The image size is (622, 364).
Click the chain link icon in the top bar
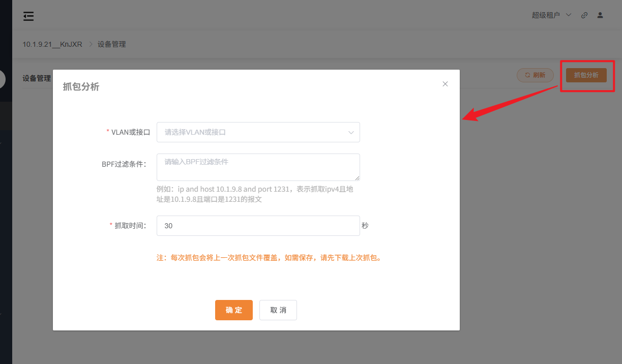584,15
